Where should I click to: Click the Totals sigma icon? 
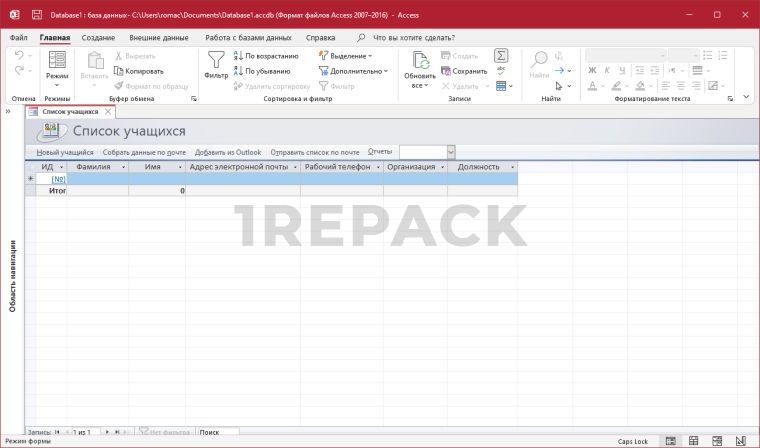(x=501, y=56)
